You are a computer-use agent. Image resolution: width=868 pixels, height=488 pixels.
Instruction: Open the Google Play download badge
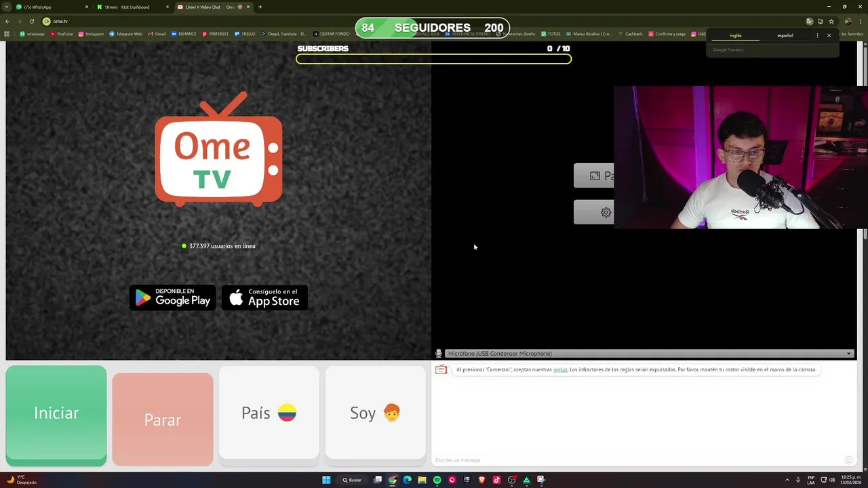coord(172,298)
